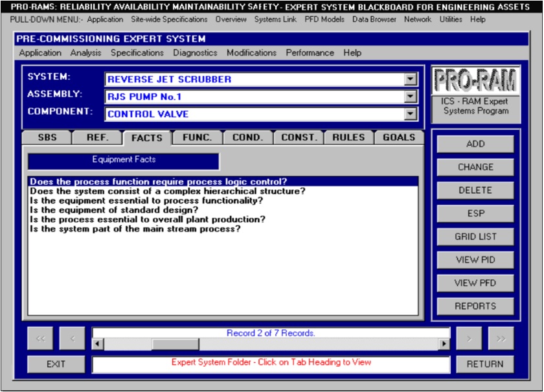Open the FUNC. tab
The height and width of the screenshot is (392, 544).
click(197, 137)
